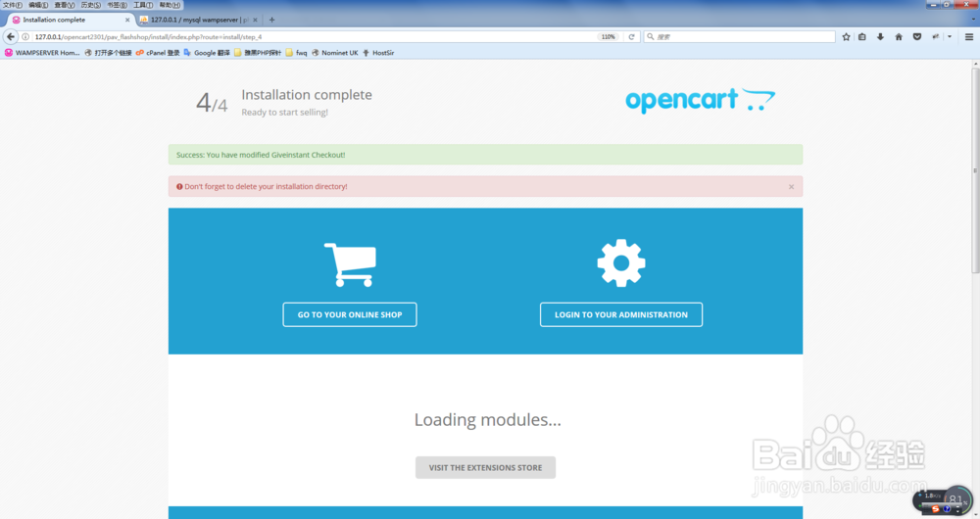Reload the page with the refresh icon
Viewport: 980px width, 519px height.
tap(631, 37)
